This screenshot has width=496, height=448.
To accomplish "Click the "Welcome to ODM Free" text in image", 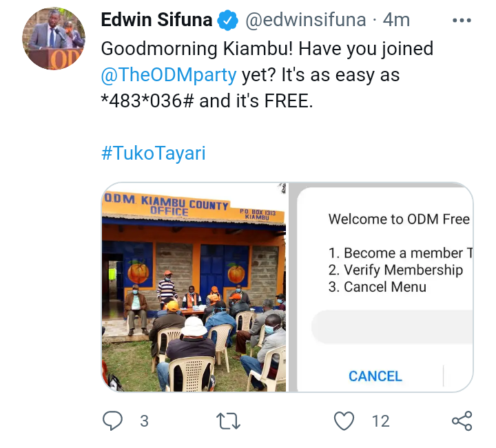I will [x=399, y=219].
